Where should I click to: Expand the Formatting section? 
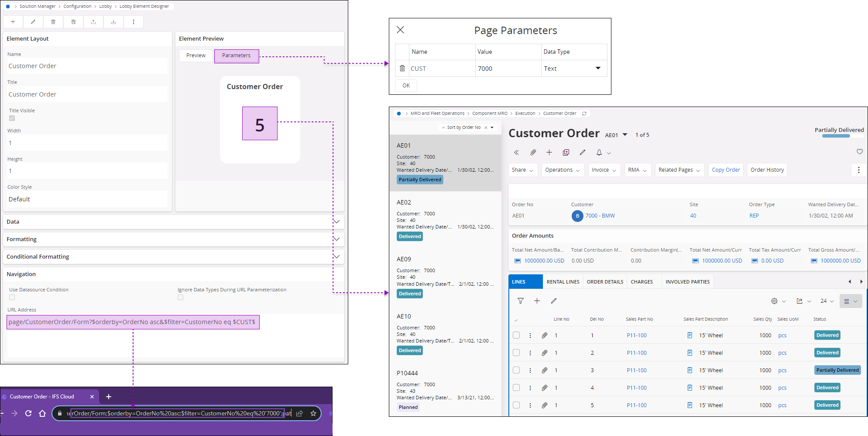(336, 239)
